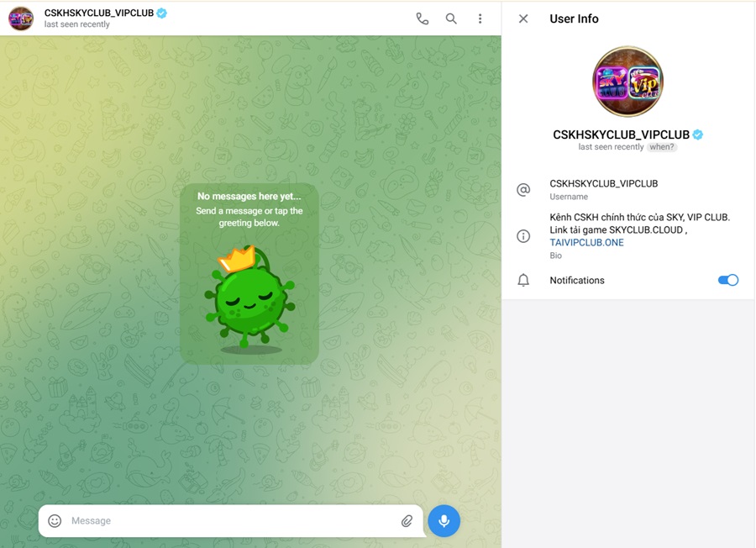756x548 pixels.
Task: Search messages in this chat
Action: (x=451, y=18)
